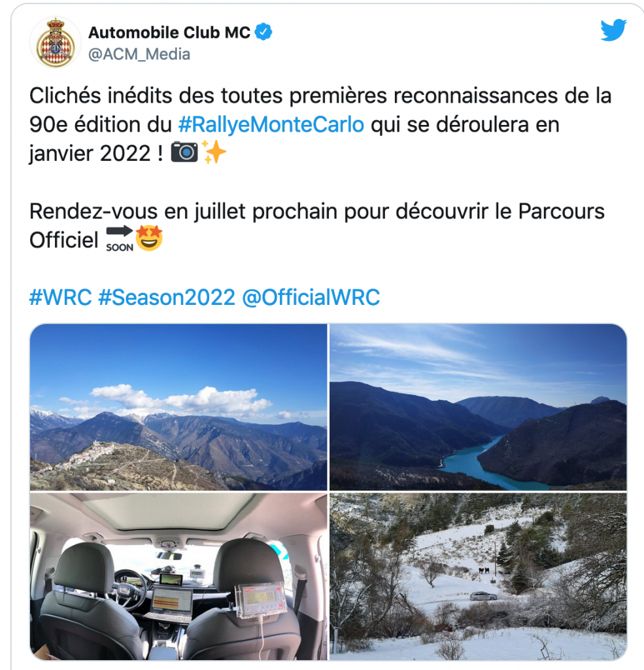Open the snowy hillside photo

point(478,576)
